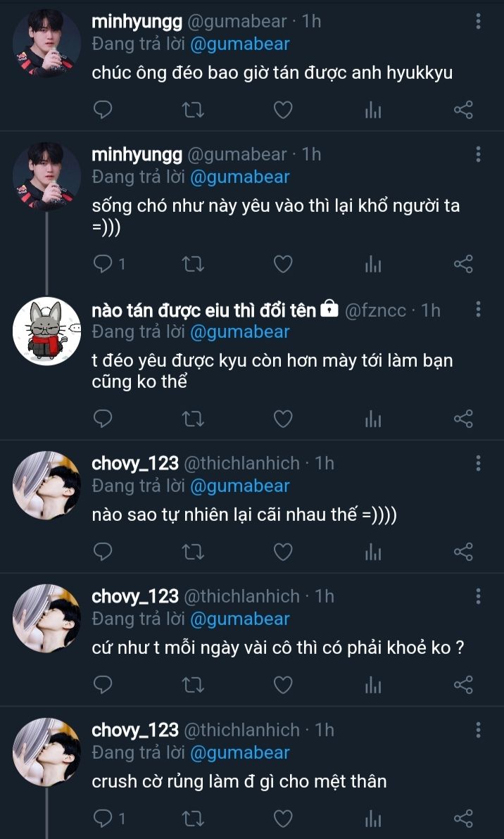Like the 'nào sao tự nhiên' tweet
This screenshot has height=839, width=504.
coord(283,553)
